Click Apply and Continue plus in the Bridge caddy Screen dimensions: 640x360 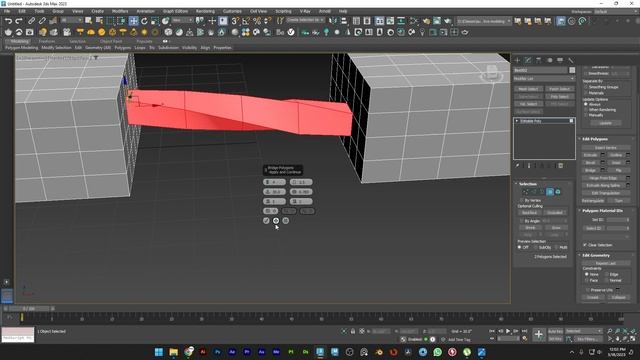(276, 220)
